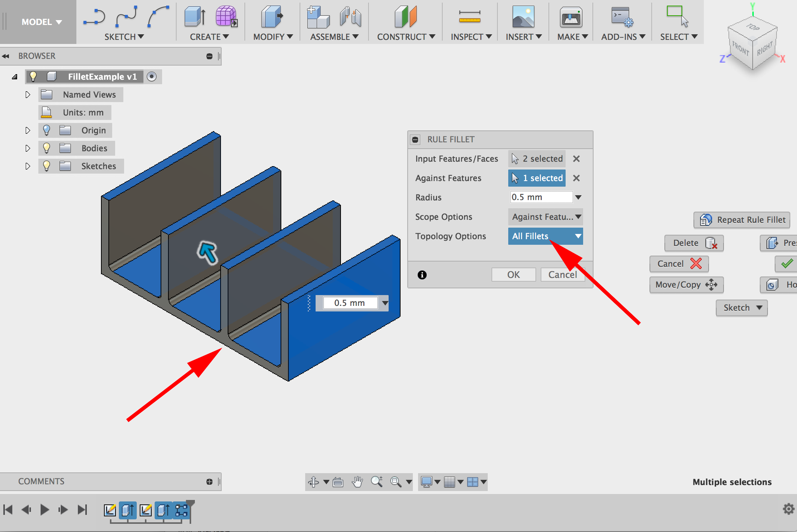
Task: Click the Create Form purple sphere icon
Action: [227, 16]
